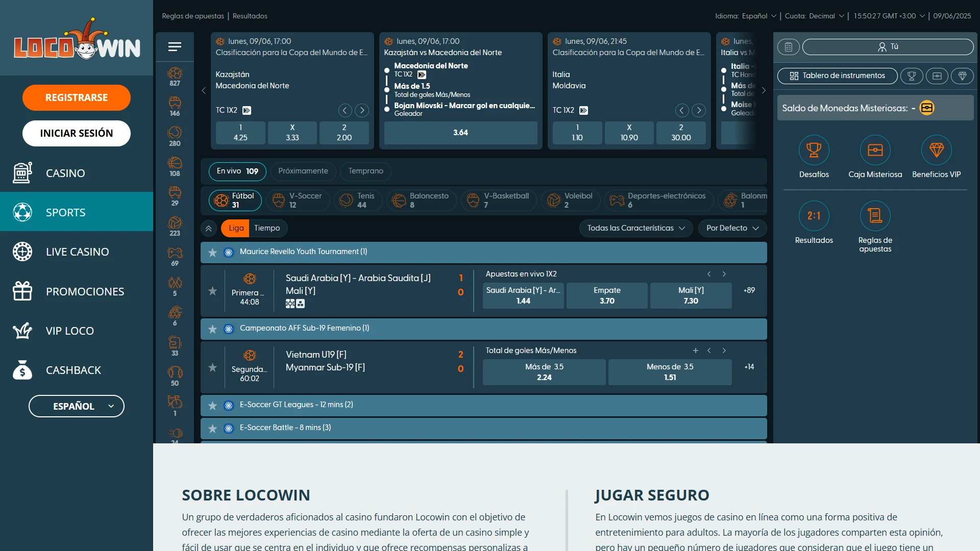
Task: Open Todas las Características dropdown
Action: pos(636,228)
